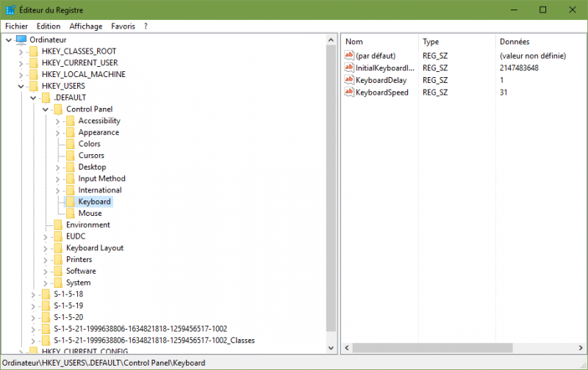Image resolution: width=588 pixels, height=370 pixels.
Task: Expand the Keyboard Layout key
Action: click(x=46, y=249)
